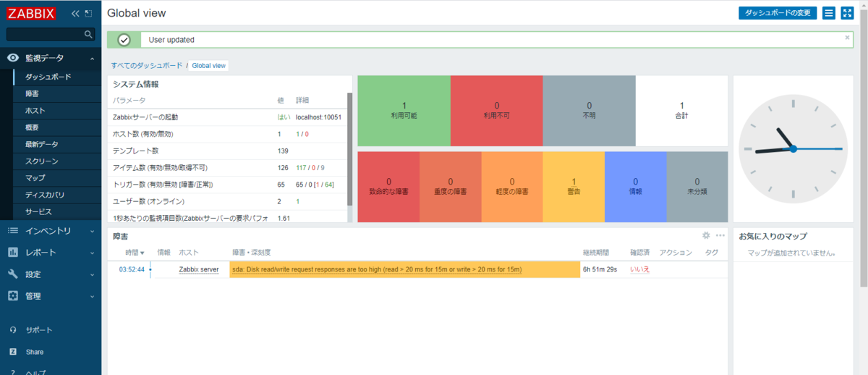
Task: Open マップ in the sidebar
Action: [x=35, y=178]
